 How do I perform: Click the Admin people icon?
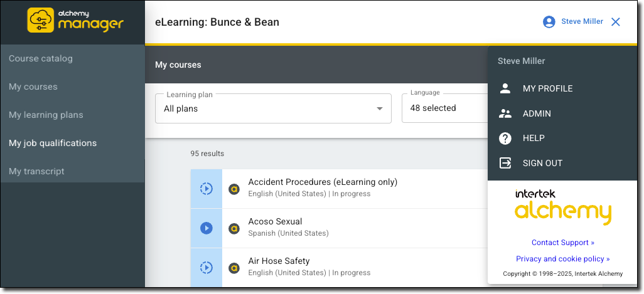coord(505,113)
